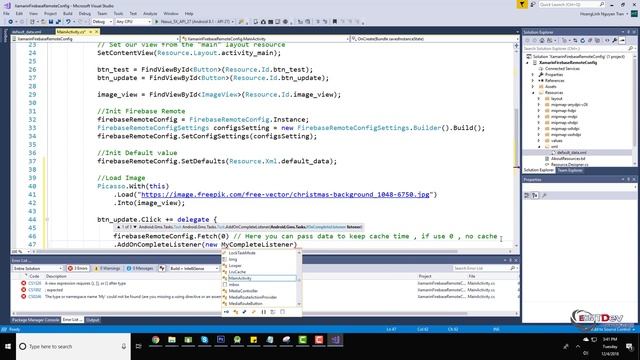Open Visual Studio from Windows taskbar

click(335, 340)
